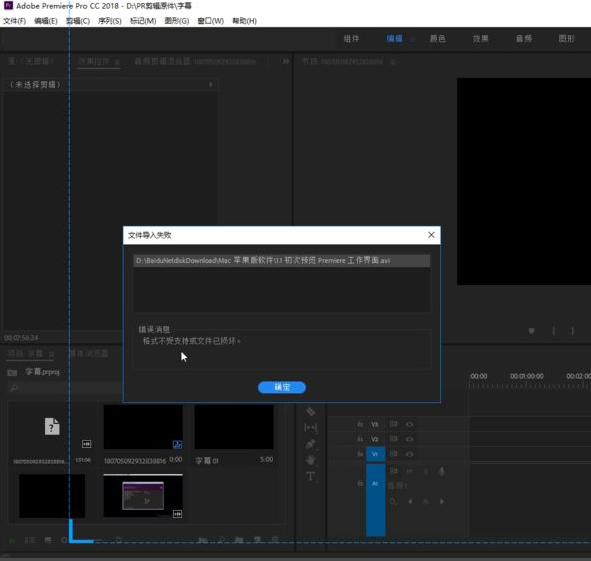
Task: Hide V3 track output with eye icon
Action: coord(409,424)
